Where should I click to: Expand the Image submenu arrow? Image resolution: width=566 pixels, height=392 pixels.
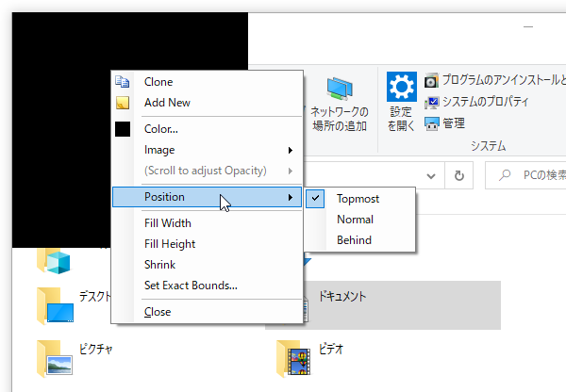(291, 151)
